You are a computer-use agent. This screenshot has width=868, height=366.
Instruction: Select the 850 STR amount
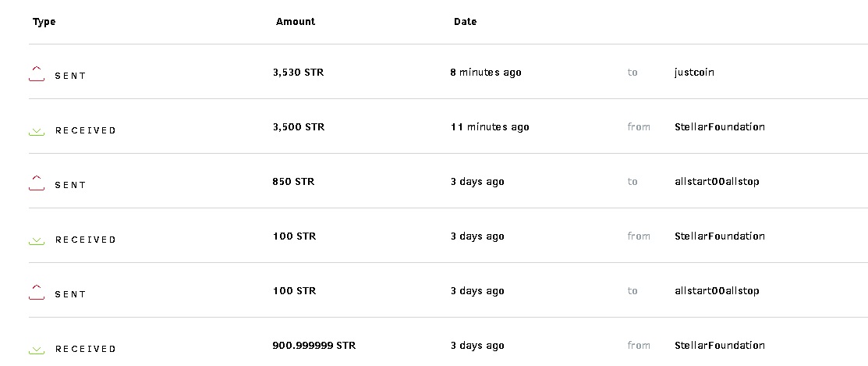[x=293, y=182]
